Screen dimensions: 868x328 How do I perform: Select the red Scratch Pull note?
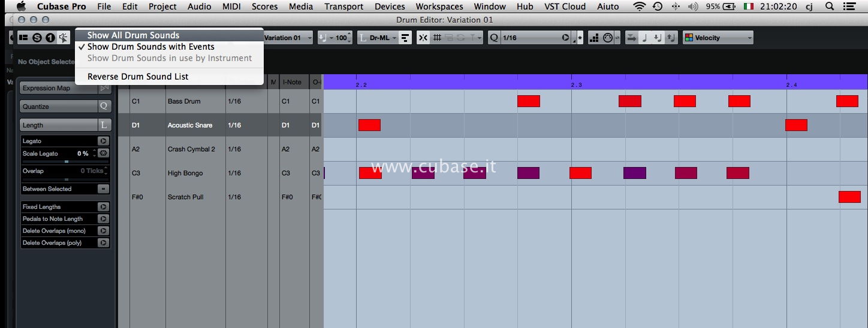(849, 197)
